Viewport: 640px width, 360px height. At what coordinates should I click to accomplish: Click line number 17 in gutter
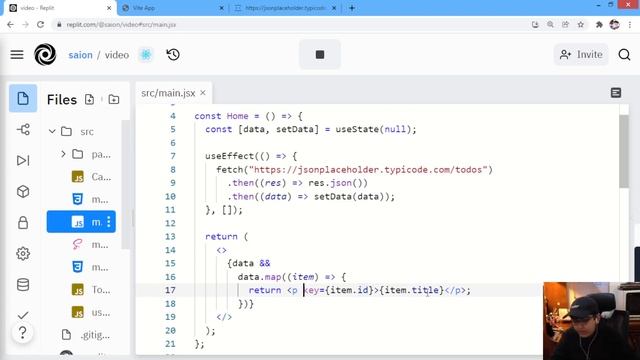pyautogui.click(x=170, y=290)
